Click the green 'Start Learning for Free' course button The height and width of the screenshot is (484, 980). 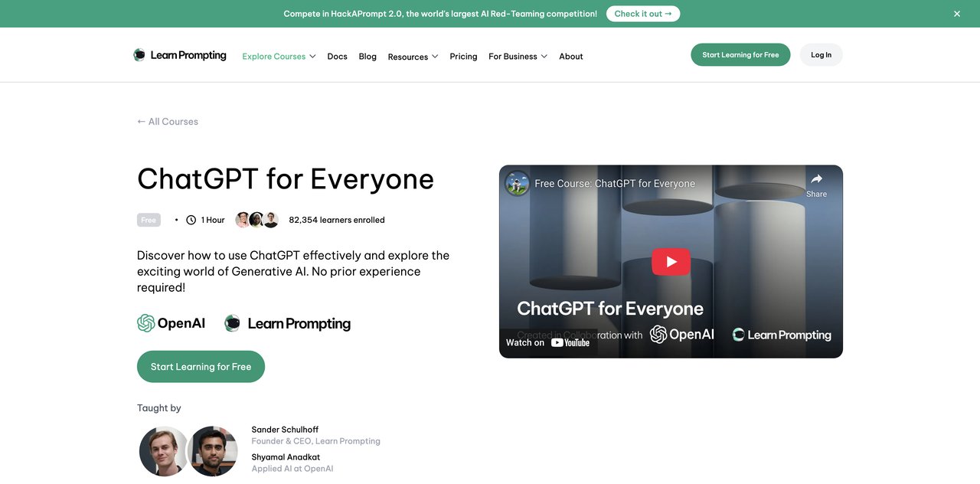pyautogui.click(x=201, y=367)
